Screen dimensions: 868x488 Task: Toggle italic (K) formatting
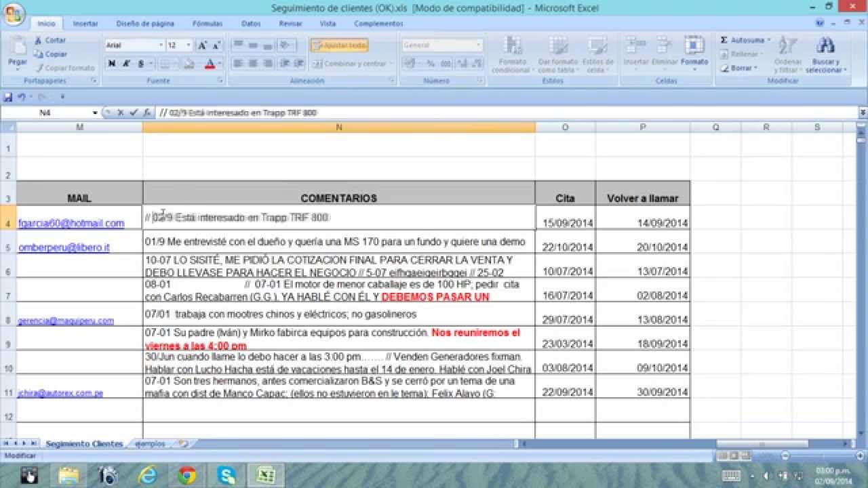pos(126,64)
